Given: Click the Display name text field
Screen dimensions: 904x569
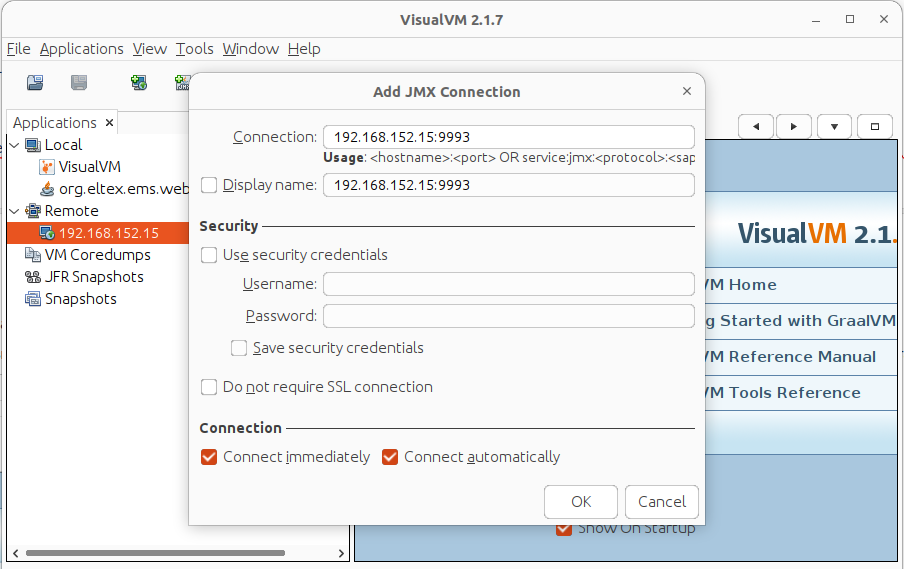Looking at the screenshot, I should [508, 185].
